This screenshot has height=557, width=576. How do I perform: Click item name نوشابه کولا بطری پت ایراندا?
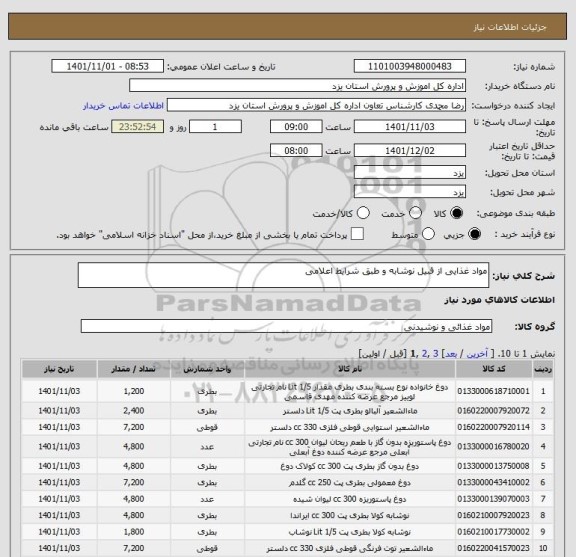coord(350,515)
